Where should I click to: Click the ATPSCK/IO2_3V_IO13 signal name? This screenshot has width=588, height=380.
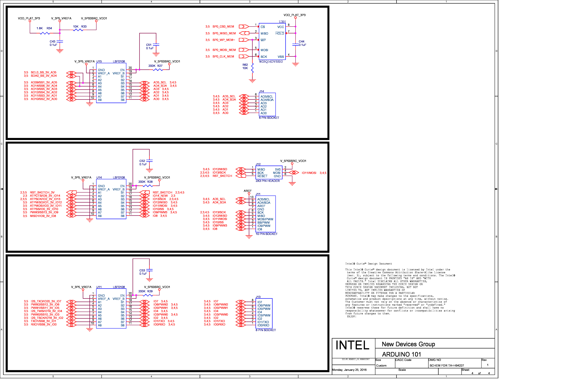(x=45, y=199)
